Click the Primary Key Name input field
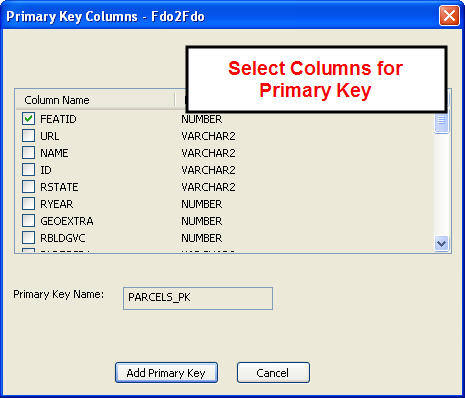 click(198, 299)
